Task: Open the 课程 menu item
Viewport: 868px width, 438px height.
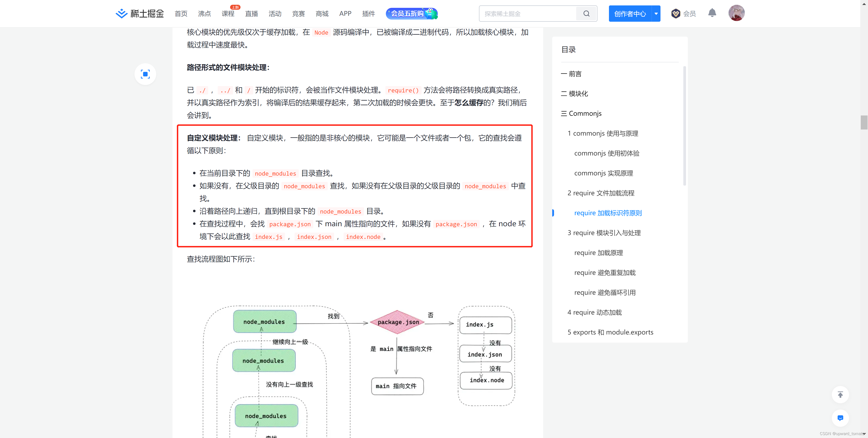Action: click(x=228, y=14)
